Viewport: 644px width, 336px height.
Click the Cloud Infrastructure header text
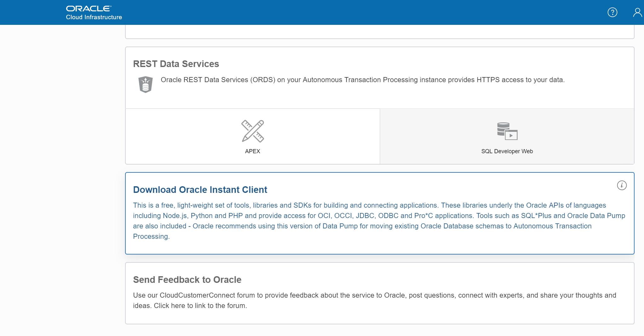pos(94,17)
